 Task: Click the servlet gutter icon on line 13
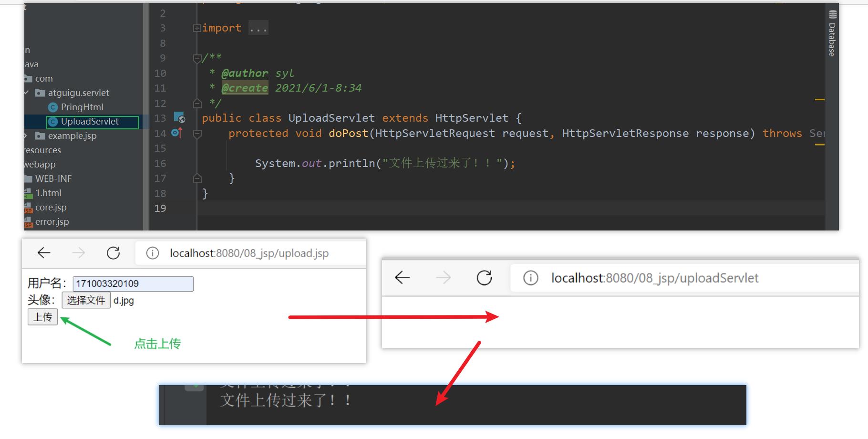coord(179,117)
